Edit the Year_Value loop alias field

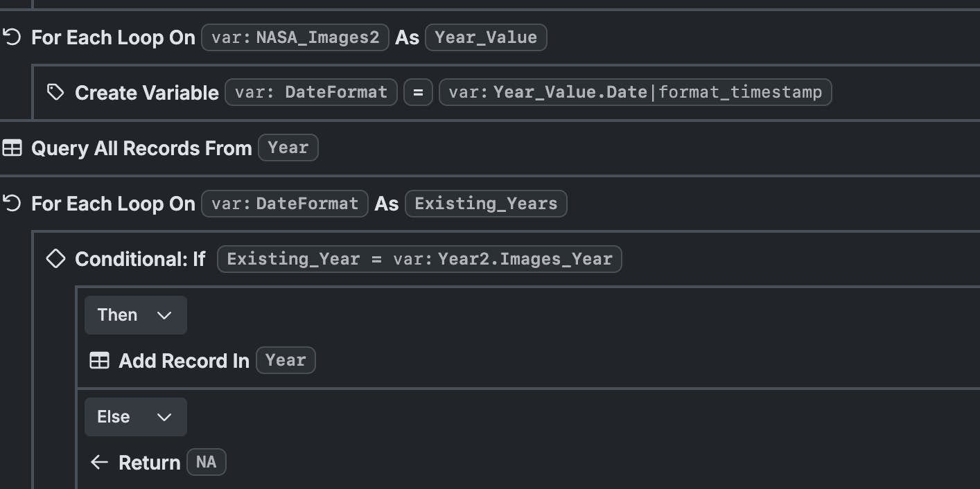(486, 37)
